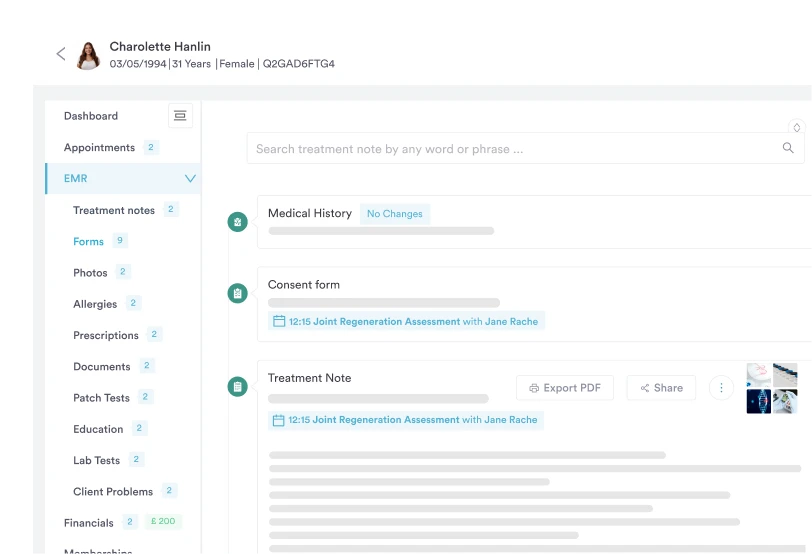Viewport: 812px width, 554px height.
Task: Click the search magnifier icon
Action: (788, 148)
